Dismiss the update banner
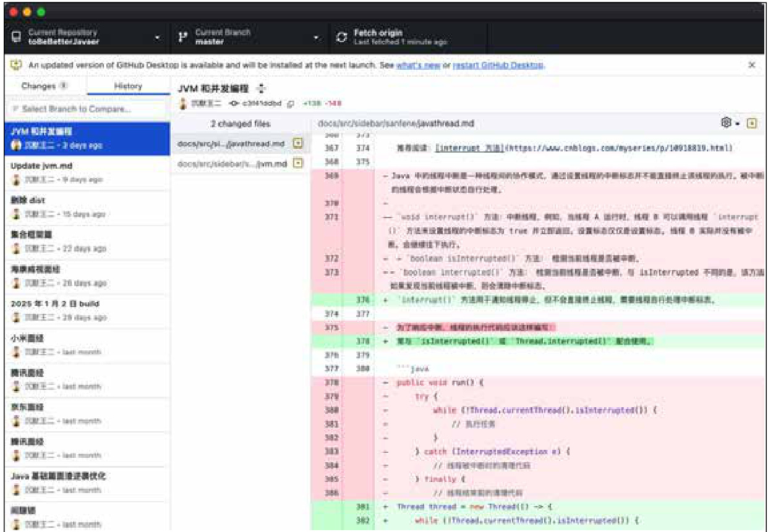 click(x=751, y=65)
